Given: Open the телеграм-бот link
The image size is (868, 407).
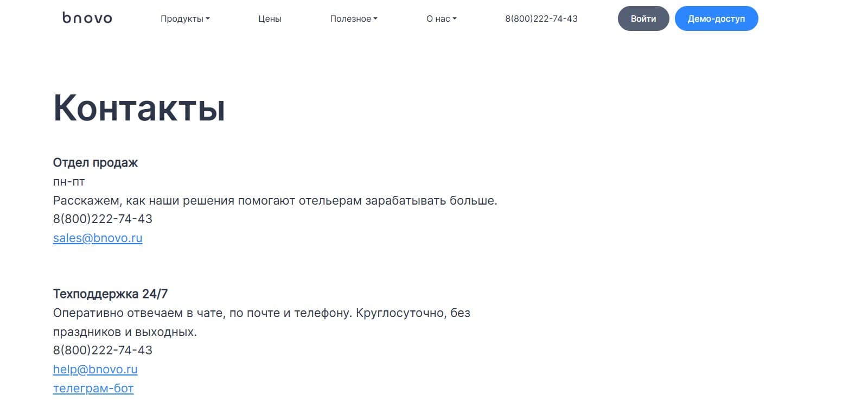Looking at the screenshot, I should point(93,388).
